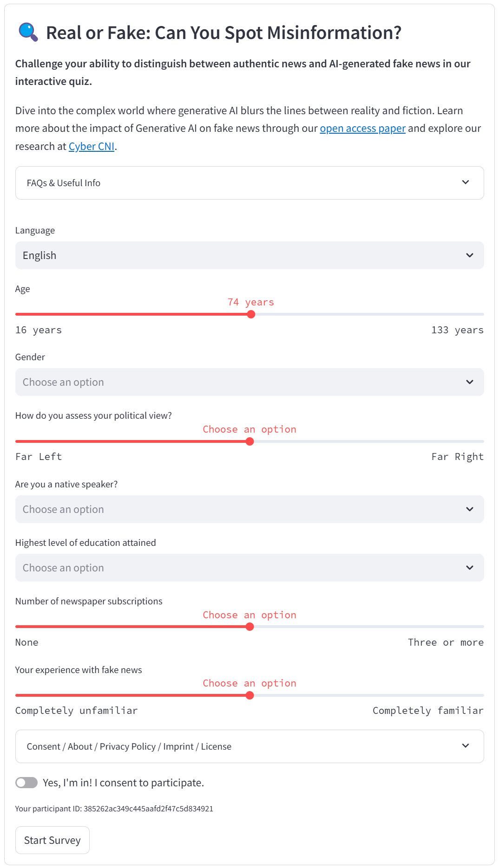The height and width of the screenshot is (868, 499).
Task: Click the political view slider handle
Action: (x=250, y=441)
